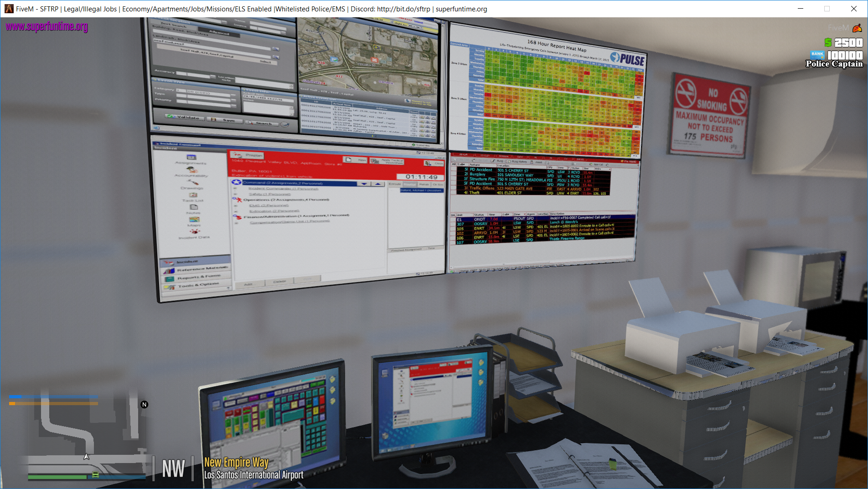Viewport: 868px width, 489px height.
Task: Click the minimap north compass marker
Action: coord(145,404)
